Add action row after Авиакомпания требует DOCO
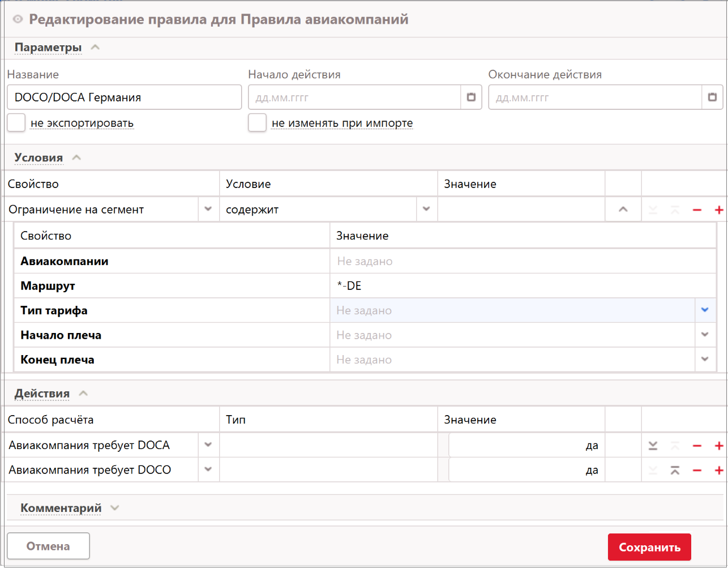The width and height of the screenshot is (728, 568). click(x=719, y=471)
